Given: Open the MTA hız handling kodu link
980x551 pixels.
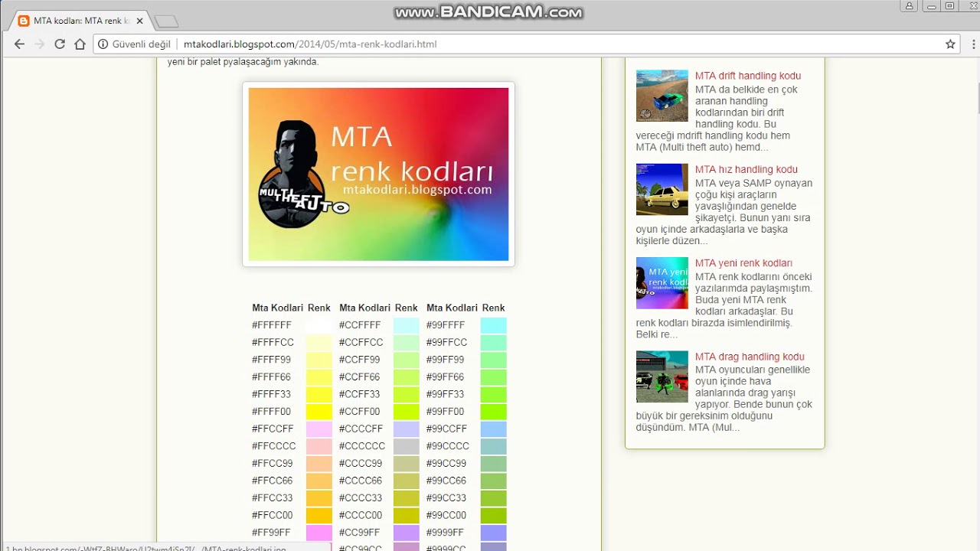Looking at the screenshot, I should click(746, 169).
